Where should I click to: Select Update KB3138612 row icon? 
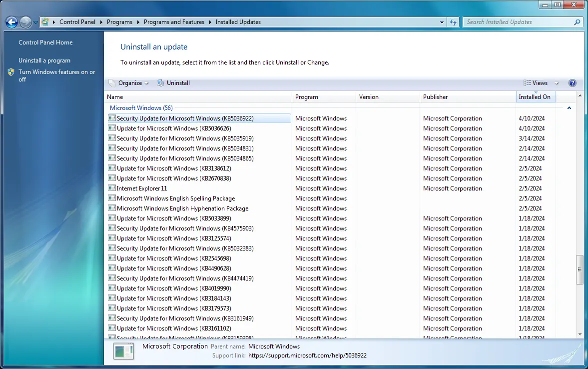(112, 168)
